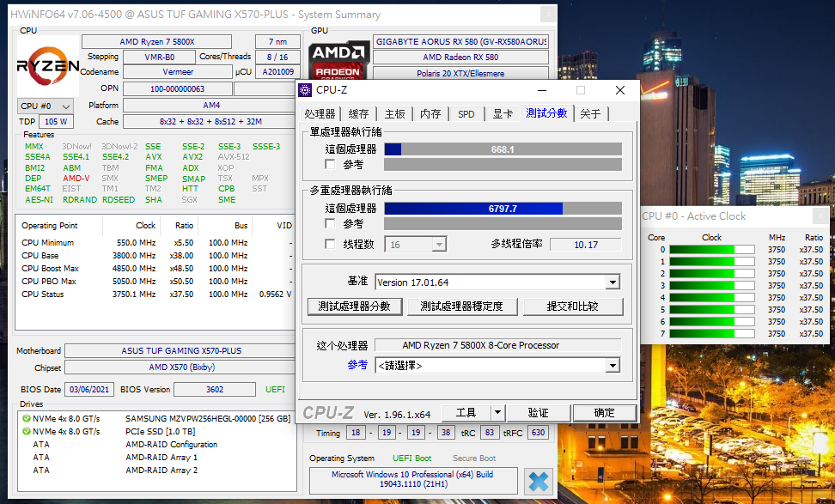
Task: Click the Codename field Vermeer
Action: point(177,72)
